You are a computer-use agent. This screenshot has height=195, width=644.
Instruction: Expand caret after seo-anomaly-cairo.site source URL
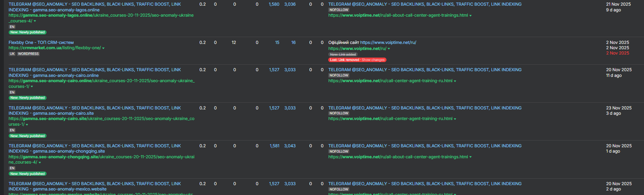(x=27, y=125)
